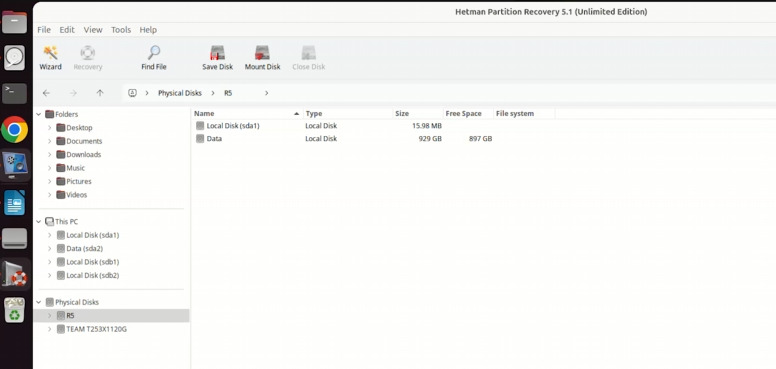Go back with the left arrow
Image resolution: width=776 pixels, height=369 pixels.
pos(46,93)
